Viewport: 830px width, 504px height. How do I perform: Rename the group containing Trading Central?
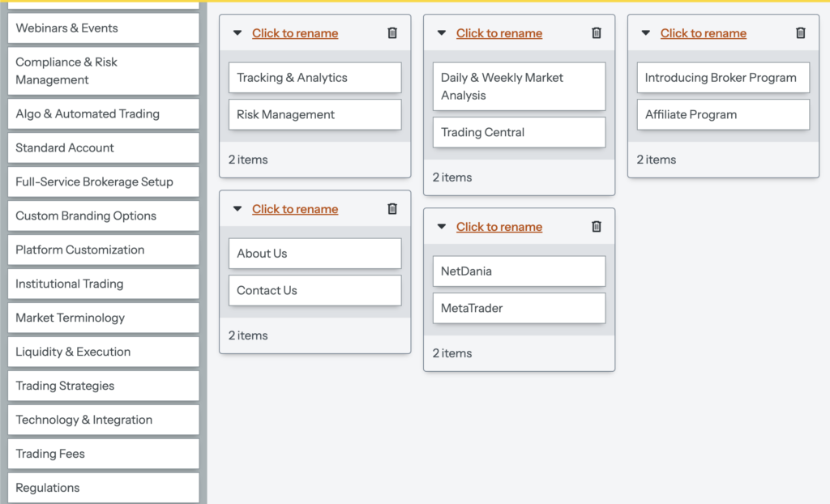coord(499,33)
